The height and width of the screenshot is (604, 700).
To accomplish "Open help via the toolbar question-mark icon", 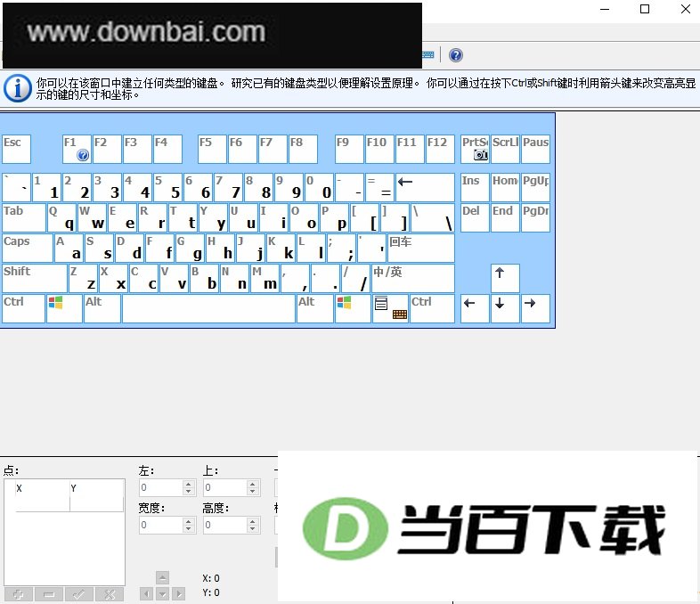I will 455,55.
